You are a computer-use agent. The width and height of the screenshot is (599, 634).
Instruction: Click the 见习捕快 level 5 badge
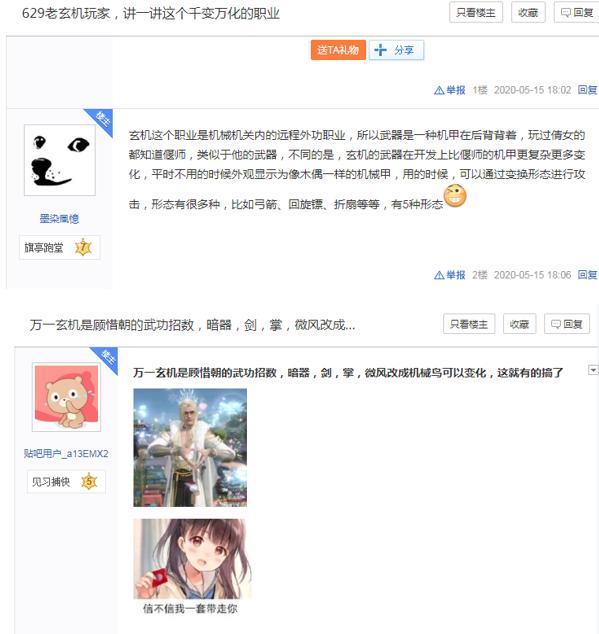point(66,482)
